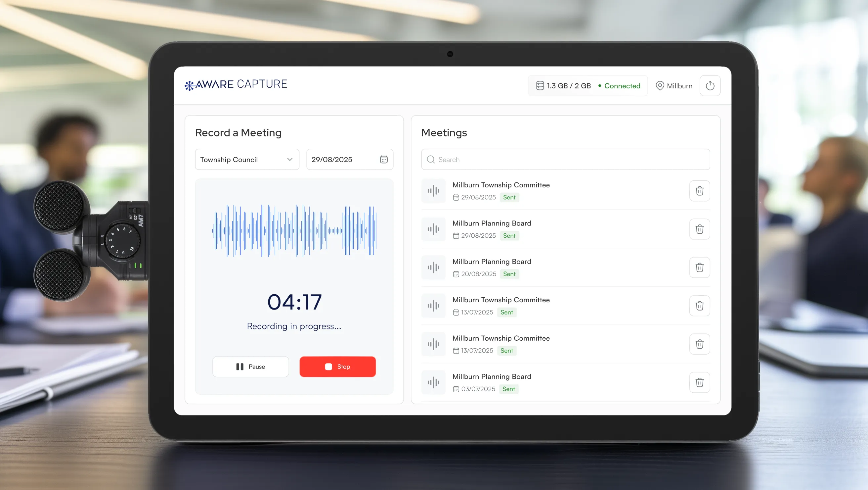Click the waveform icon of the 03/07/2025 meeting

point(433,382)
